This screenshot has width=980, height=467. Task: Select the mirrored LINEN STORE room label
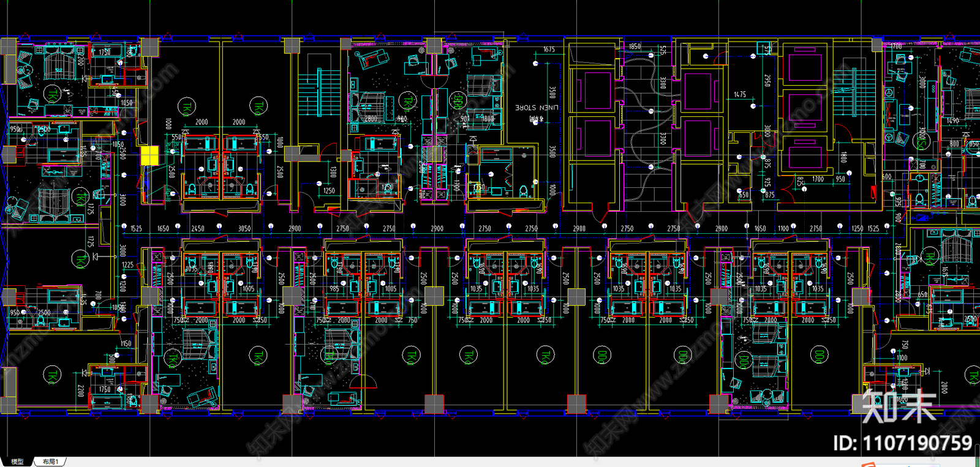(537, 107)
